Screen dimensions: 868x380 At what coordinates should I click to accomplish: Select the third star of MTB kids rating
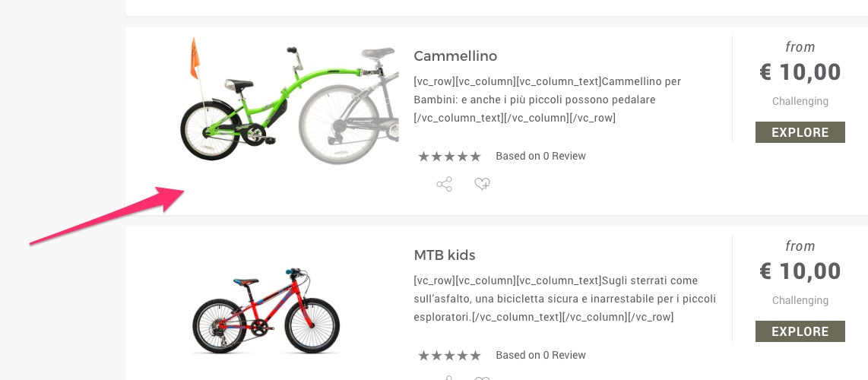click(449, 356)
